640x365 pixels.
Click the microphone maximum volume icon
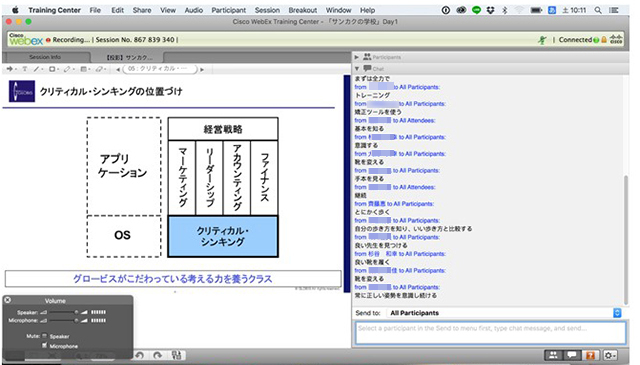point(84,320)
